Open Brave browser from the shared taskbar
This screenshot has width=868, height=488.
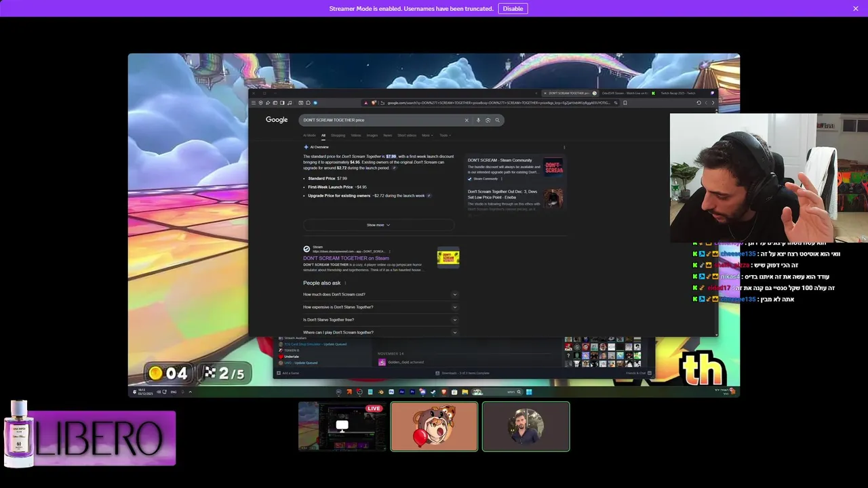pyautogui.click(x=443, y=392)
